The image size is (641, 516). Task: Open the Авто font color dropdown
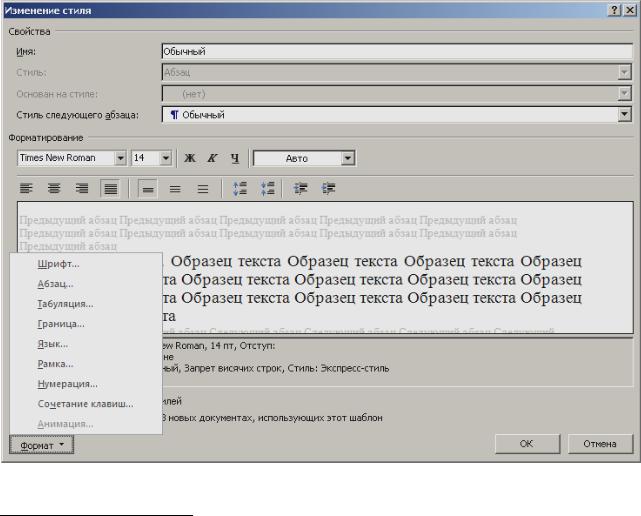(347, 158)
